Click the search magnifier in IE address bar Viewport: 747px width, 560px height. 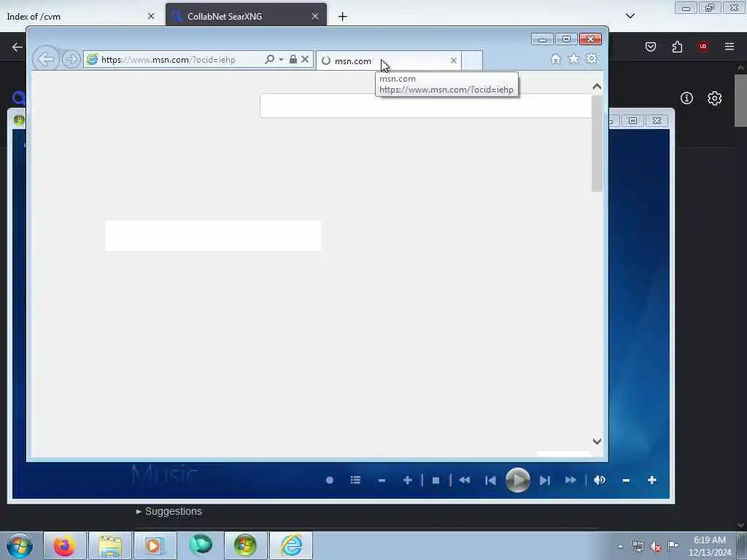click(x=270, y=59)
